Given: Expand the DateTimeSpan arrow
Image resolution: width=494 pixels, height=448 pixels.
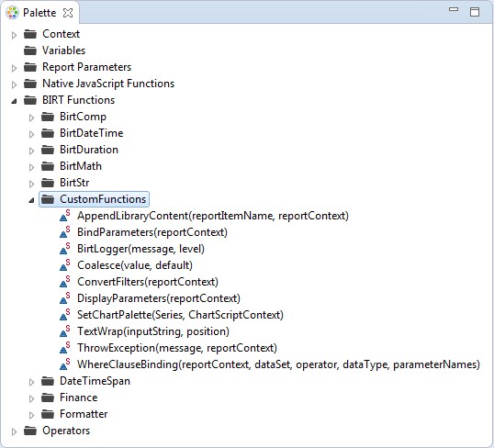Looking at the screenshot, I should (x=31, y=382).
